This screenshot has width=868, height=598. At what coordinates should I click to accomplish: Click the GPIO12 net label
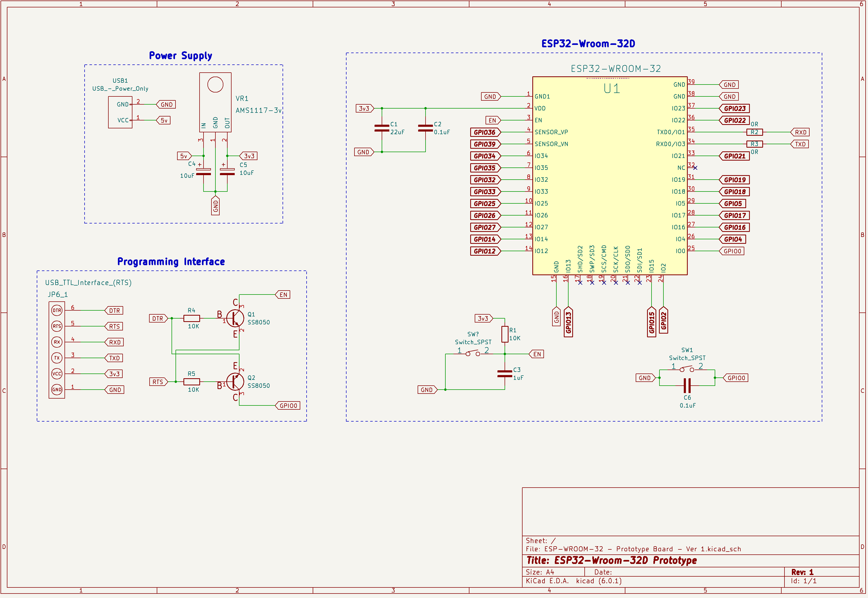tap(486, 251)
